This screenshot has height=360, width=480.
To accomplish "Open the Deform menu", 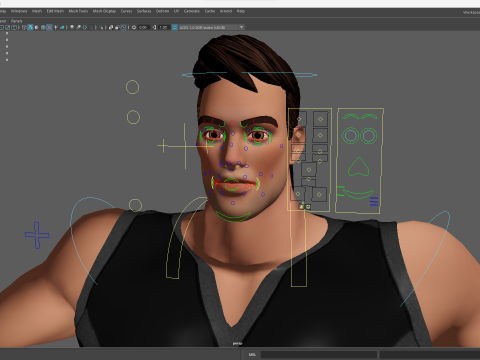I will click(x=162, y=11).
